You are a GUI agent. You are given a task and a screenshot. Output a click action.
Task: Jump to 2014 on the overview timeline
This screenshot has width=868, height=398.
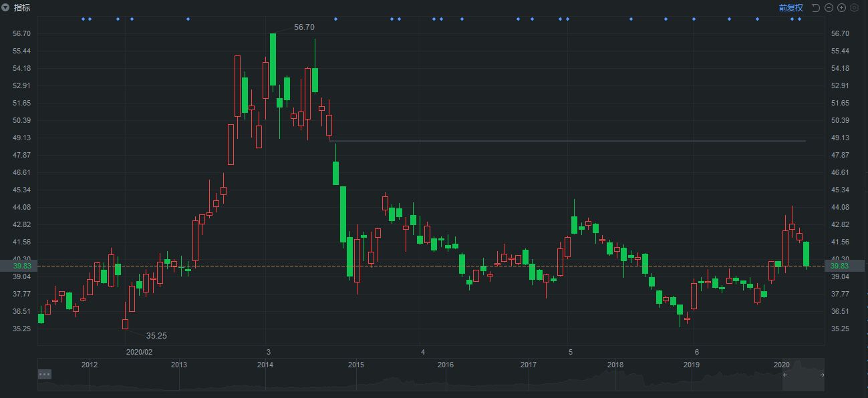tap(265, 365)
